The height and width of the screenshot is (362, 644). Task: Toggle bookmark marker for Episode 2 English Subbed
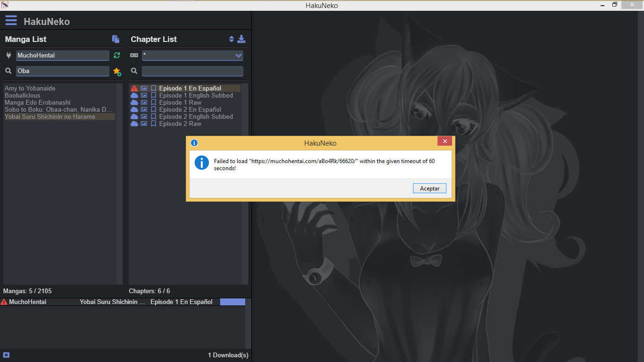click(153, 116)
